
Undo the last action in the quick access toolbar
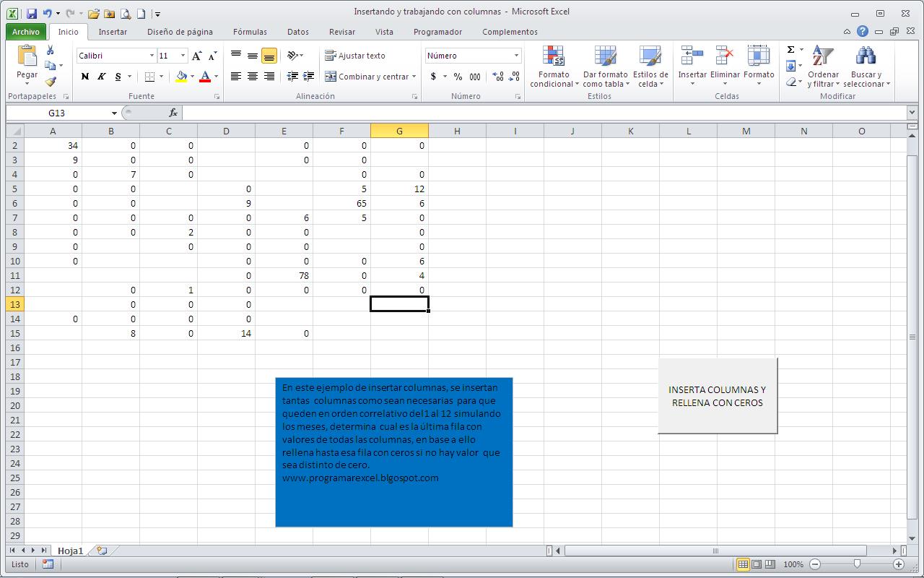pyautogui.click(x=48, y=14)
